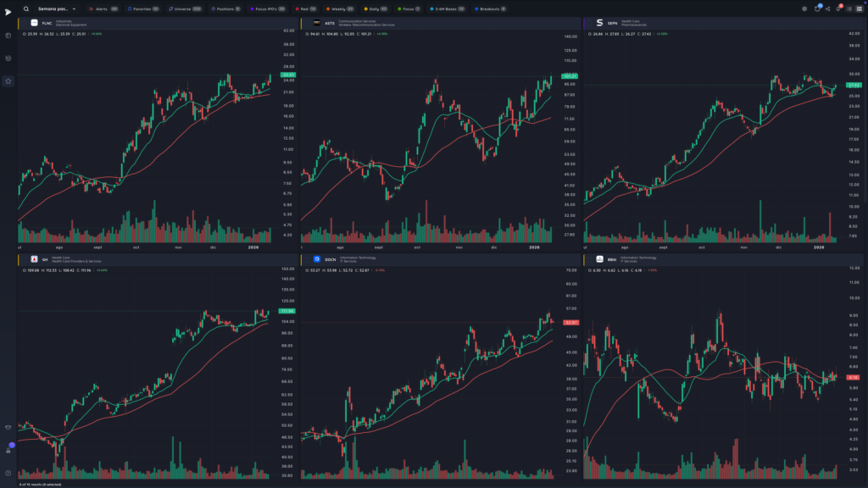Image resolution: width=868 pixels, height=488 pixels.
Task: Click the refresh icon with blue badge
Action: [817, 8]
